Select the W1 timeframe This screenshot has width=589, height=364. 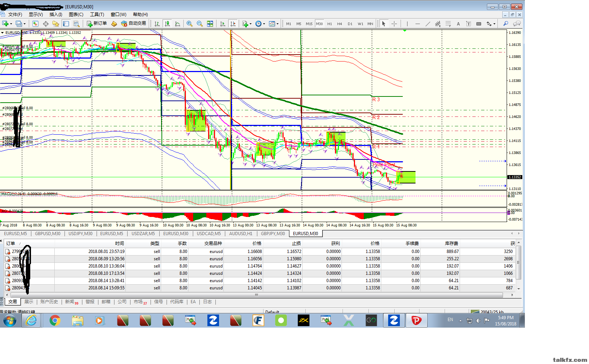(360, 24)
